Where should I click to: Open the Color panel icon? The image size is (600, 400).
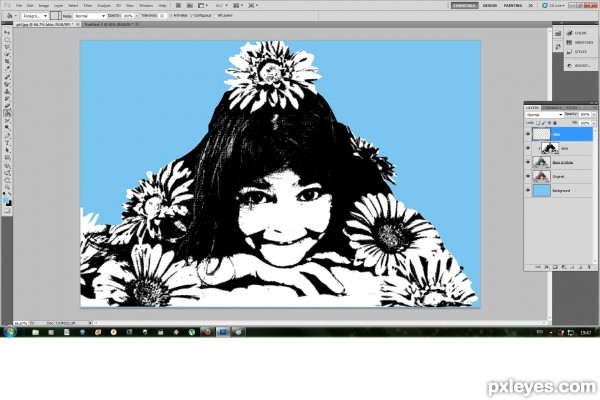click(x=569, y=33)
